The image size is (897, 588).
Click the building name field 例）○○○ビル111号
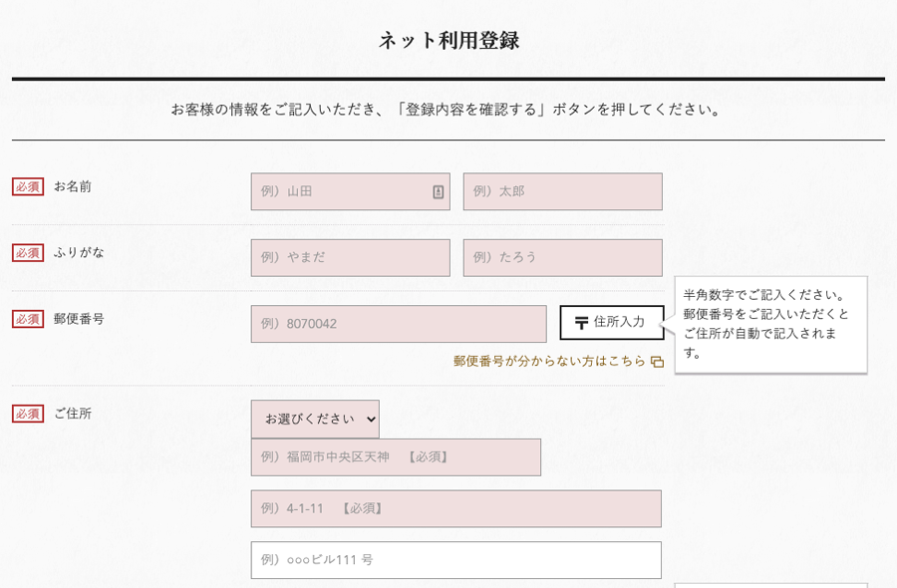tap(455, 560)
